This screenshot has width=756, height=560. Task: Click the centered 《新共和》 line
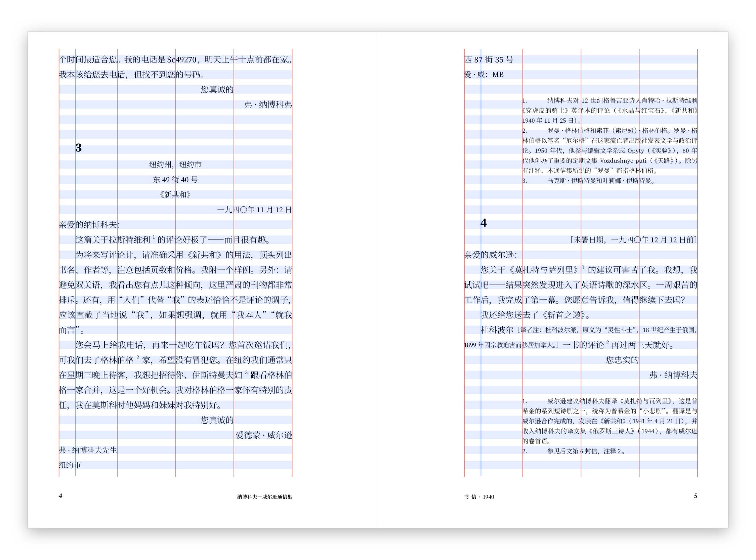pyautogui.click(x=175, y=195)
